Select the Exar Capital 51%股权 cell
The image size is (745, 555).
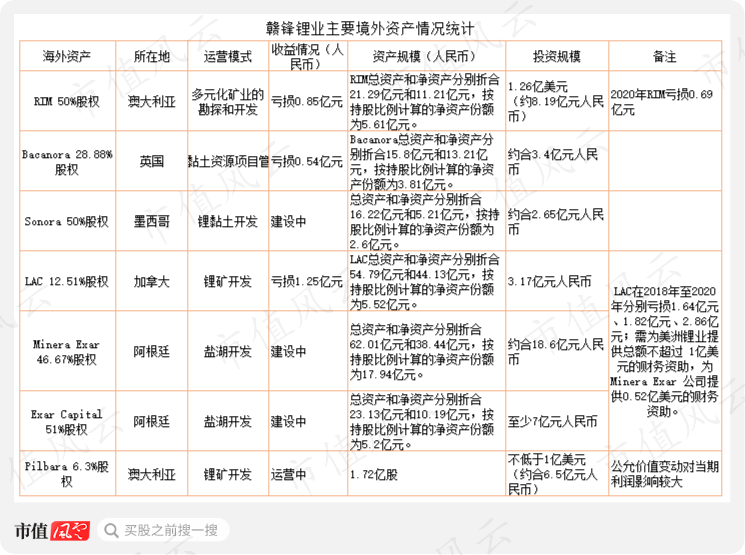tap(67, 421)
